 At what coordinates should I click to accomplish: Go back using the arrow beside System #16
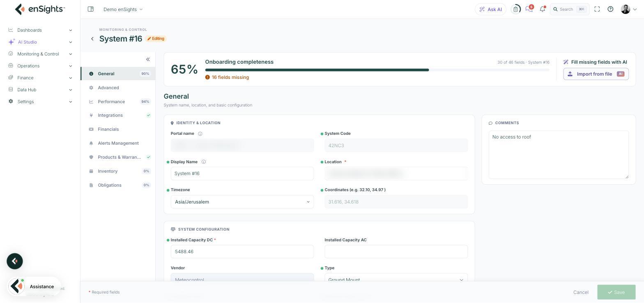pyautogui.click(x=92, y=39)
